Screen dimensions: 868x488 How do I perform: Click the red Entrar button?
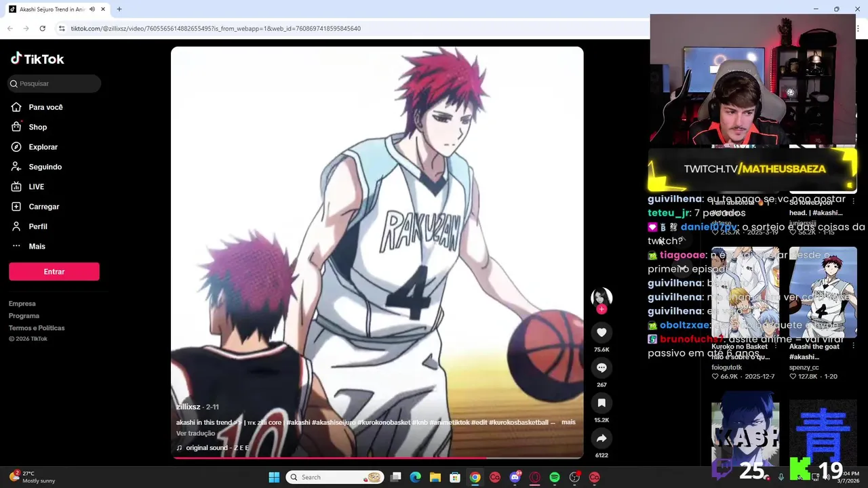54,272
